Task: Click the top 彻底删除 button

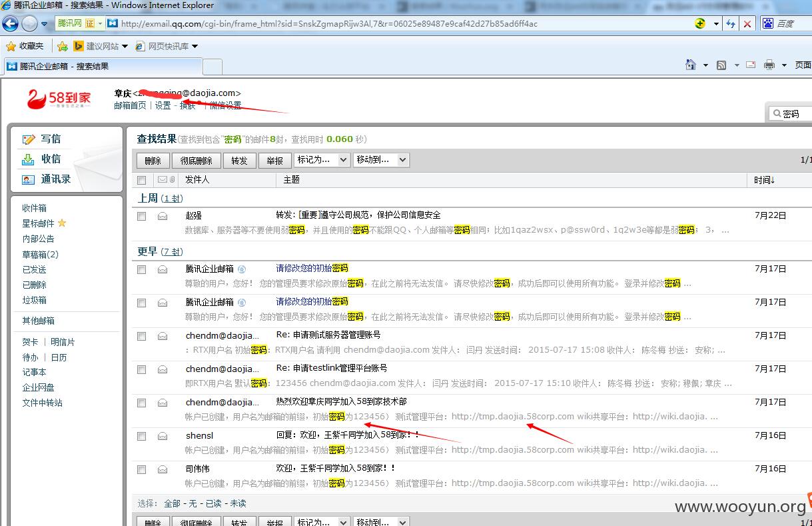Action: [x=197, y=160]
